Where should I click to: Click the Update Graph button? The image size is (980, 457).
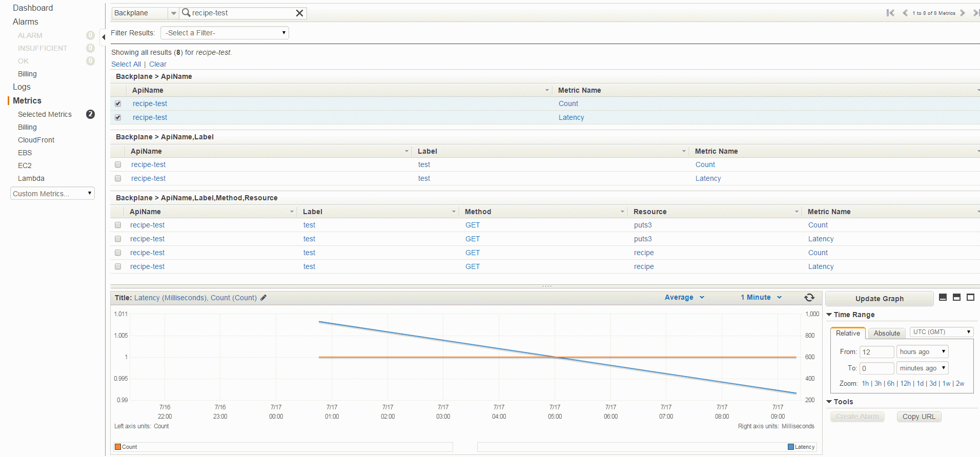(880, 299)
